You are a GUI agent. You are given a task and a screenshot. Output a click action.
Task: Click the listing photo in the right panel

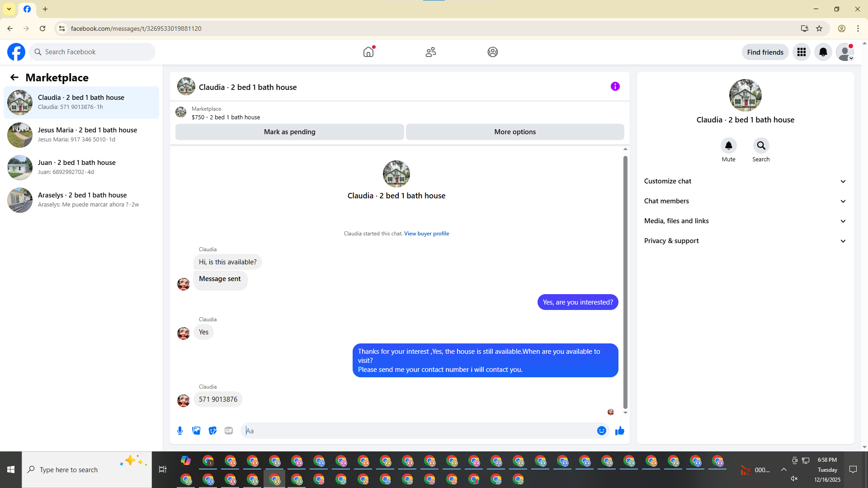[745, 95]
